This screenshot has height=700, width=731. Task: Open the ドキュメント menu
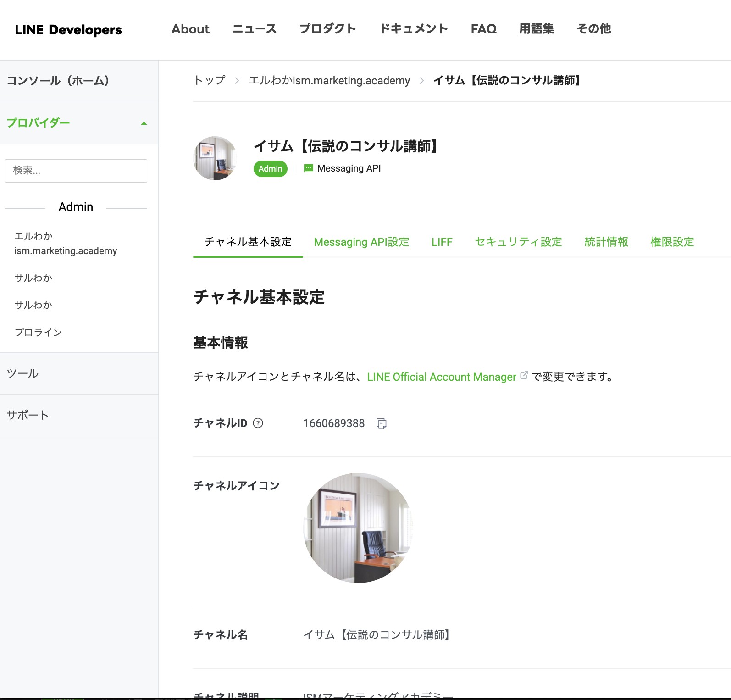pos(414,29)
